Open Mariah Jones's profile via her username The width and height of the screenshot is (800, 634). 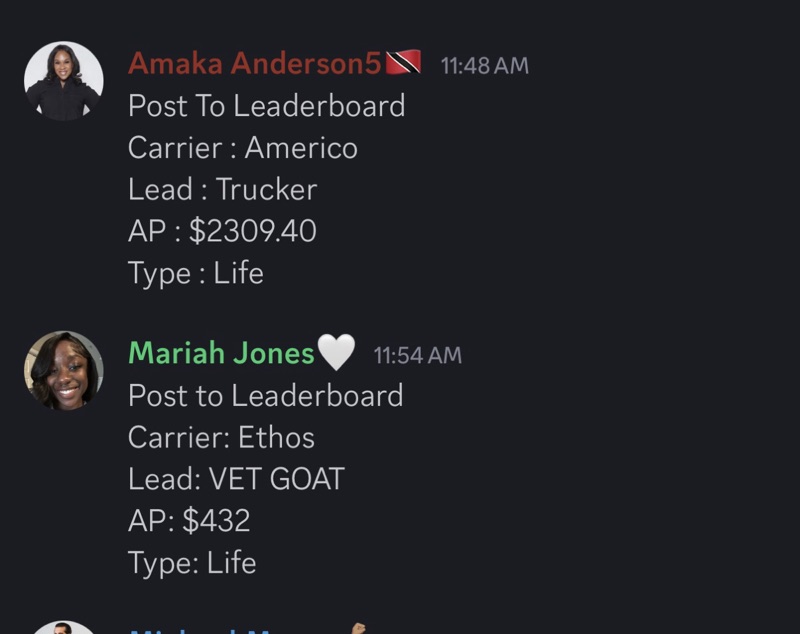[x=225, y=353]
